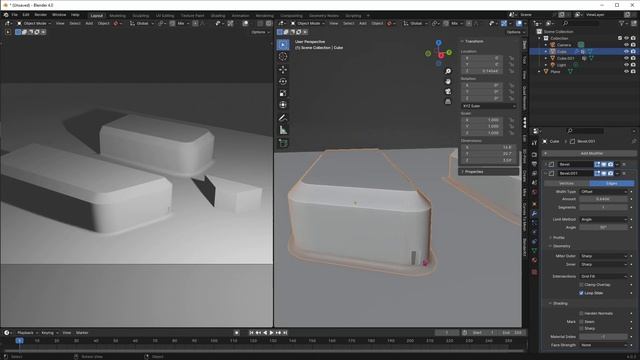
Task: Switch perspective/orthographic grid icon in viewport
Action: pyautogui.click(x=448, y=101)
